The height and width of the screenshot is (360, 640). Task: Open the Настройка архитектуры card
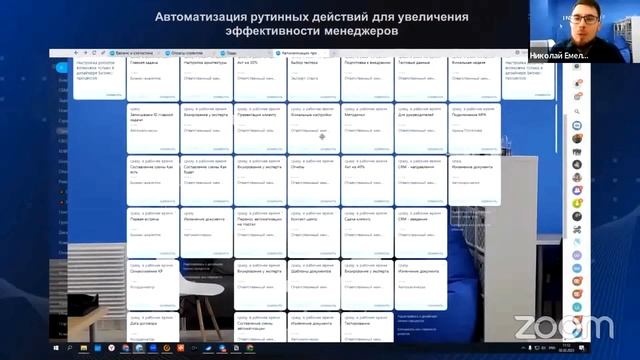point(207,78)
